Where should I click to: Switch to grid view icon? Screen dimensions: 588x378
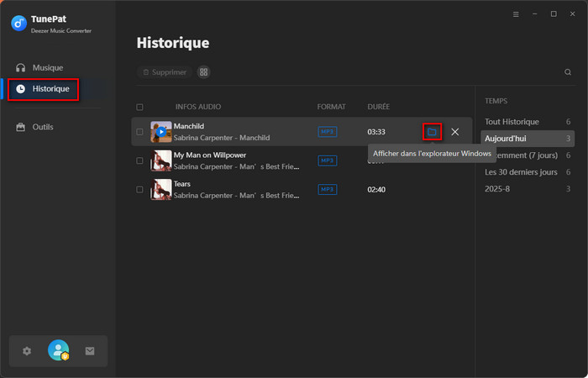coord(203,72)
